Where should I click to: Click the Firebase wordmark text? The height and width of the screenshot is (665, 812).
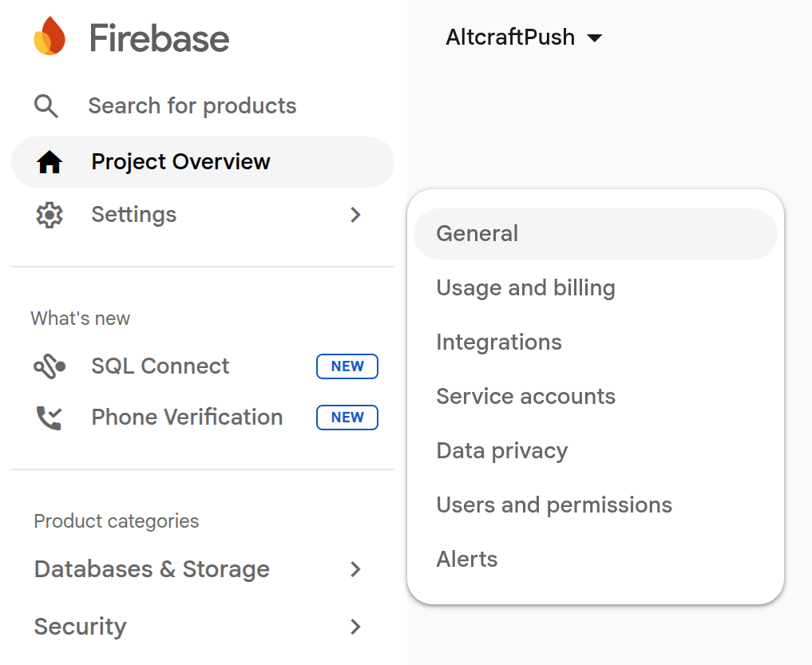[159, 38]
